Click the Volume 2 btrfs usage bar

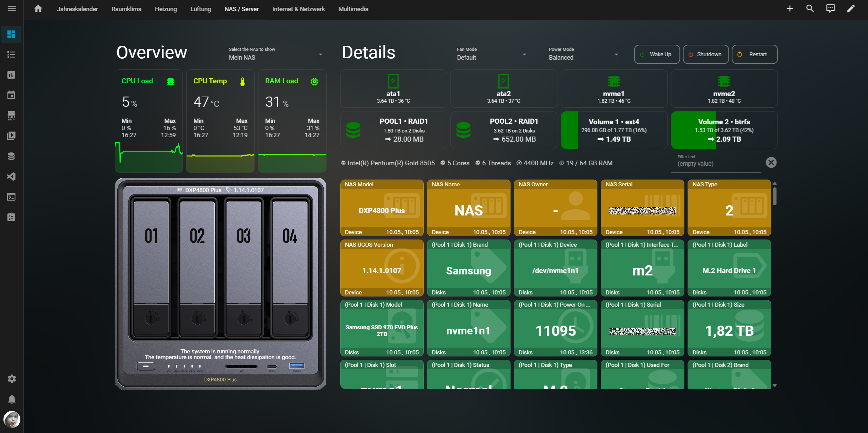click(724, 130)
